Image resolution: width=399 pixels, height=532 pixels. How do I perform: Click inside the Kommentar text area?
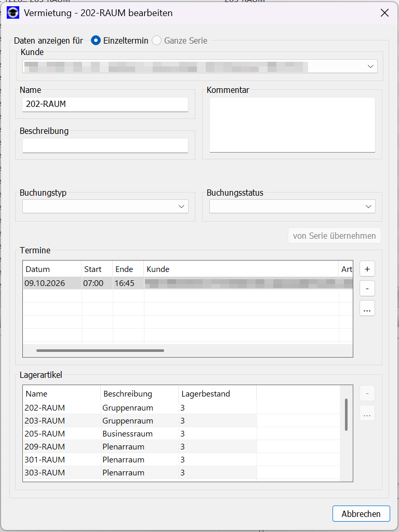tap(292, 125)
